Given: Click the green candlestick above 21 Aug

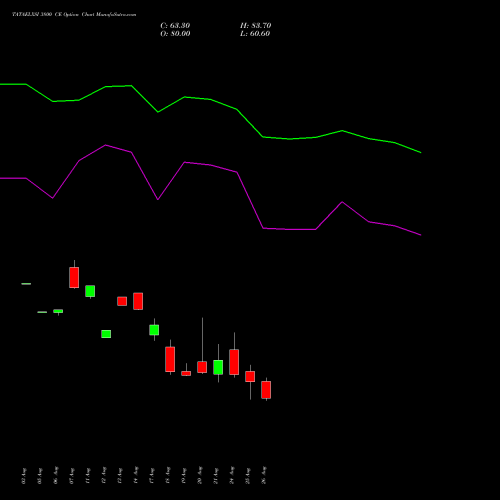Looking at the screenshot, I should point(218,367).
